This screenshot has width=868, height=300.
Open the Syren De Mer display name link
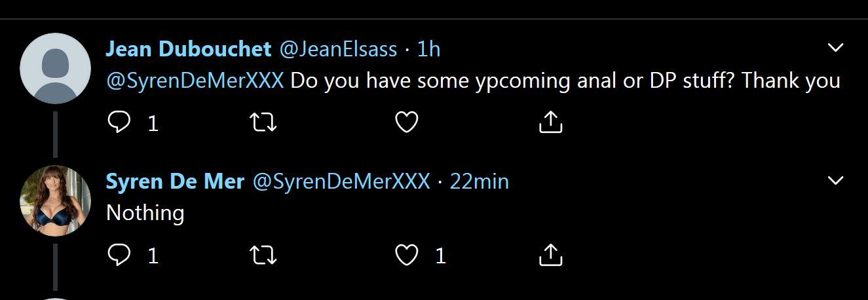[x=175, y=181]
